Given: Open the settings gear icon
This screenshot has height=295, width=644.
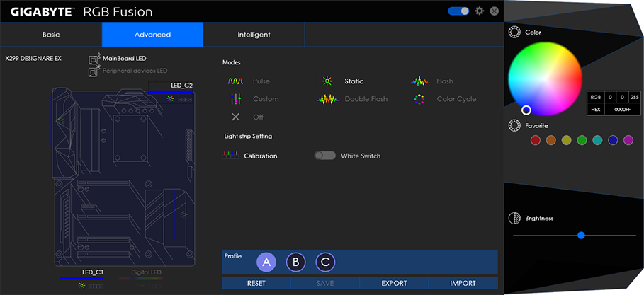Looking at the screenshot, I should (480, 11).
